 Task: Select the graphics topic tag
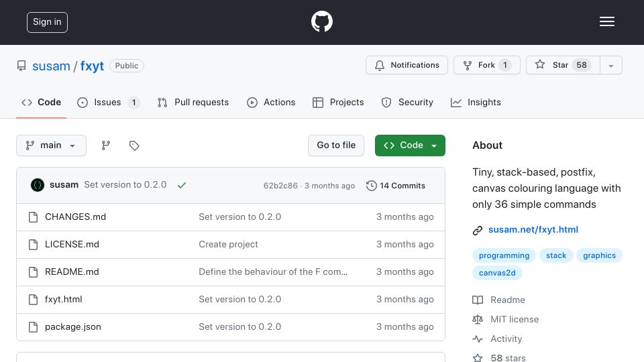pos(599,255)
